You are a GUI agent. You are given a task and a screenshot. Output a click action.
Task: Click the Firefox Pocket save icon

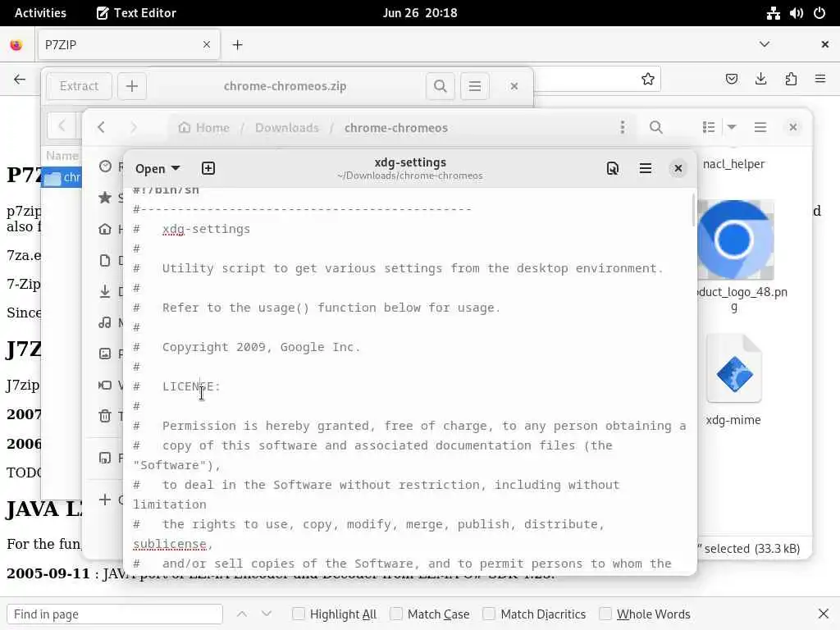click(731, 80)
